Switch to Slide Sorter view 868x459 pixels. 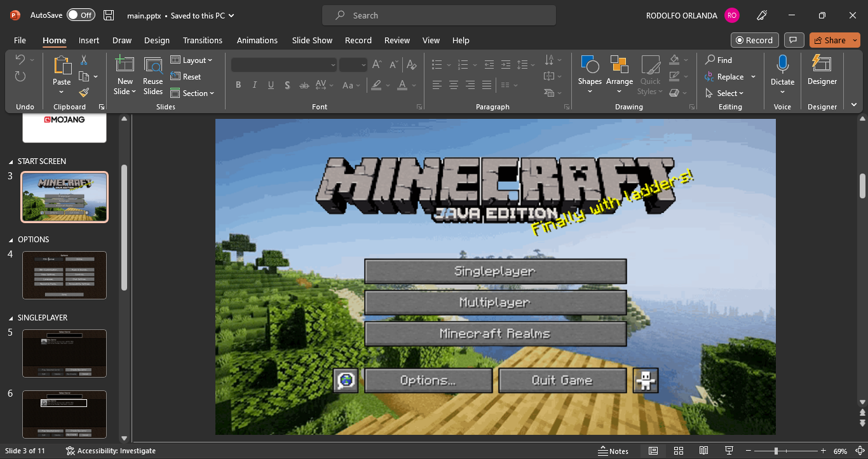(679, 451)
